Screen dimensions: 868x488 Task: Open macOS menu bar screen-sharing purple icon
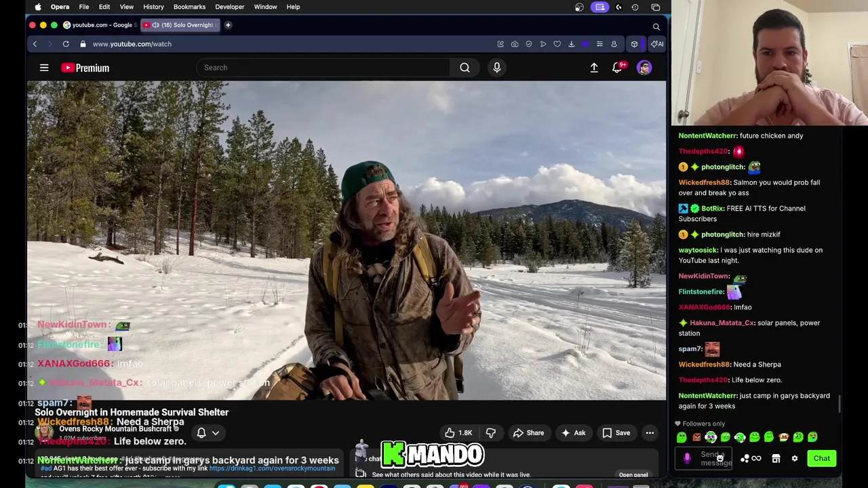[599, 7]
